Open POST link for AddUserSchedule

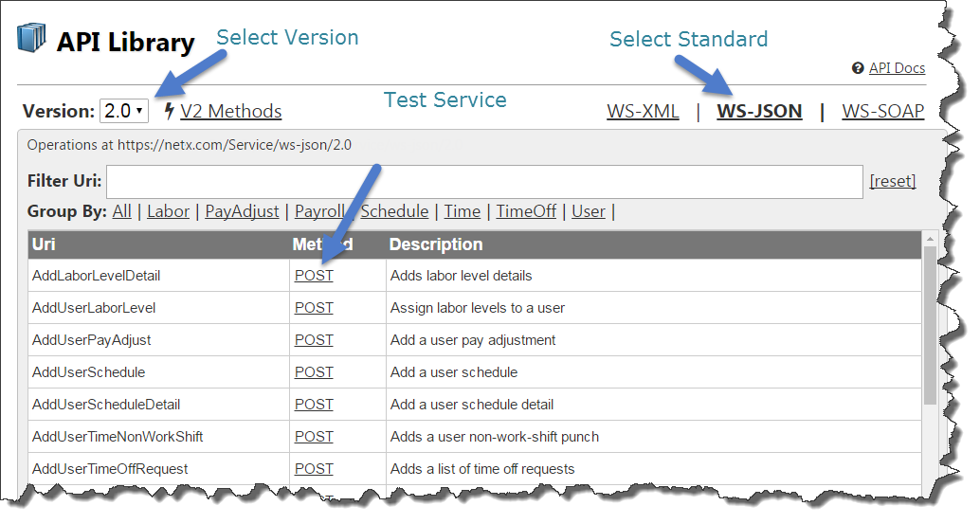[314, 372]
